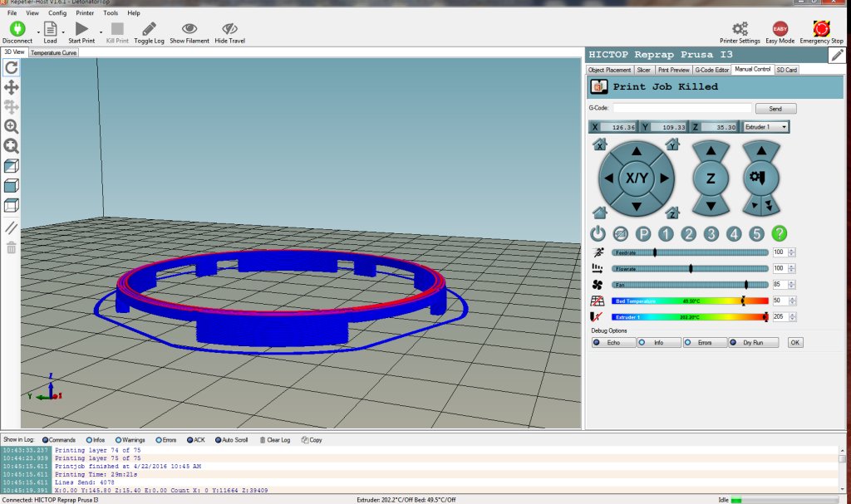Switch to the Temperature Curve tab

tap(53, 52)
